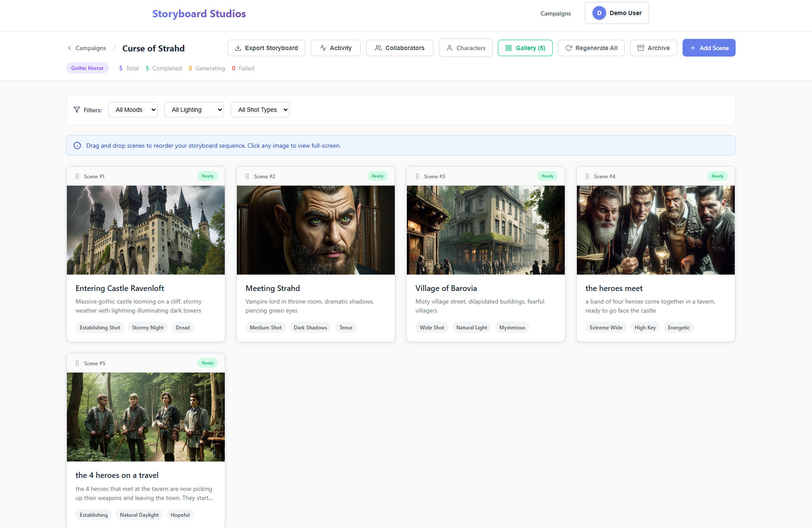
Task: Click the Stormy Night tag
Action: click(x=148, y=328)
